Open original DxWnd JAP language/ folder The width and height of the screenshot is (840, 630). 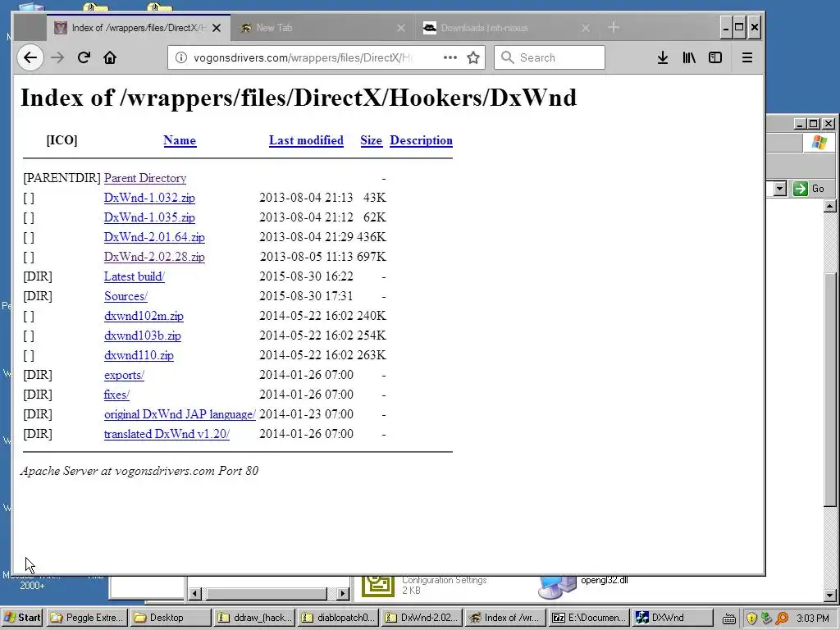click(180, 414)
